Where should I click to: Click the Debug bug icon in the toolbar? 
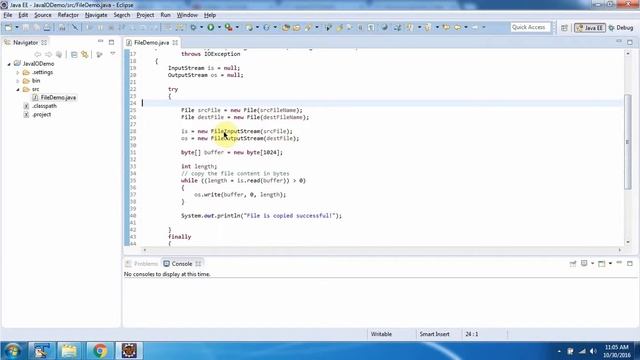click(193, 27)
